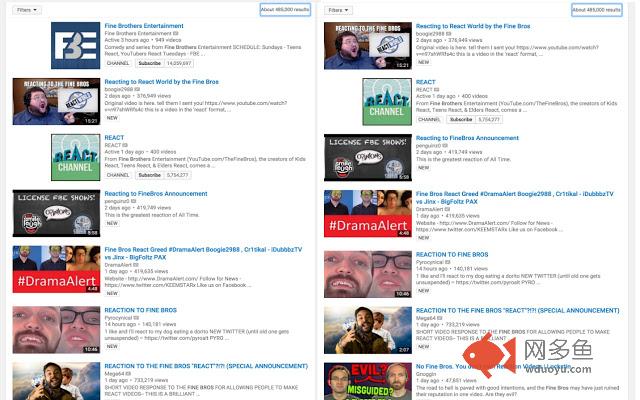The height and width of the screenshot is (400, 640).
Task: Open the Pyrocynical channel link in the right pane
Action: [x=430, y=262]
